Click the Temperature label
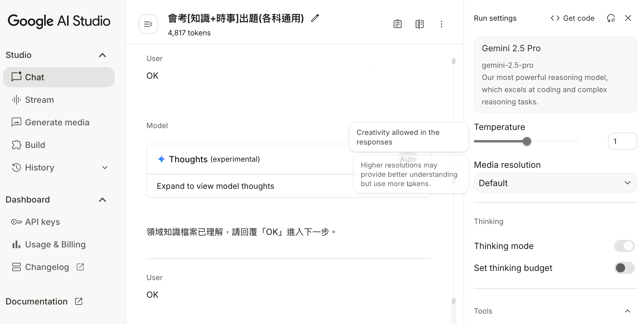The width and height of the screenshot is (644, 324). [499, 127]
